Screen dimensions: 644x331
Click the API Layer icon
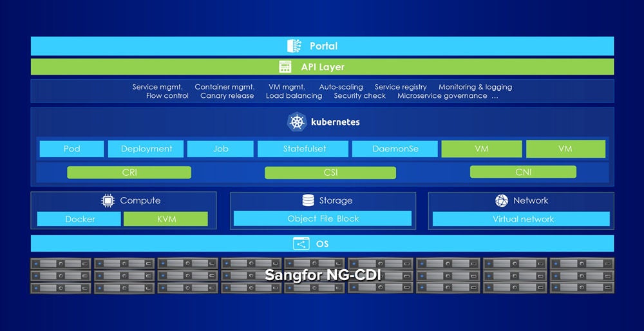coord(285,66)
